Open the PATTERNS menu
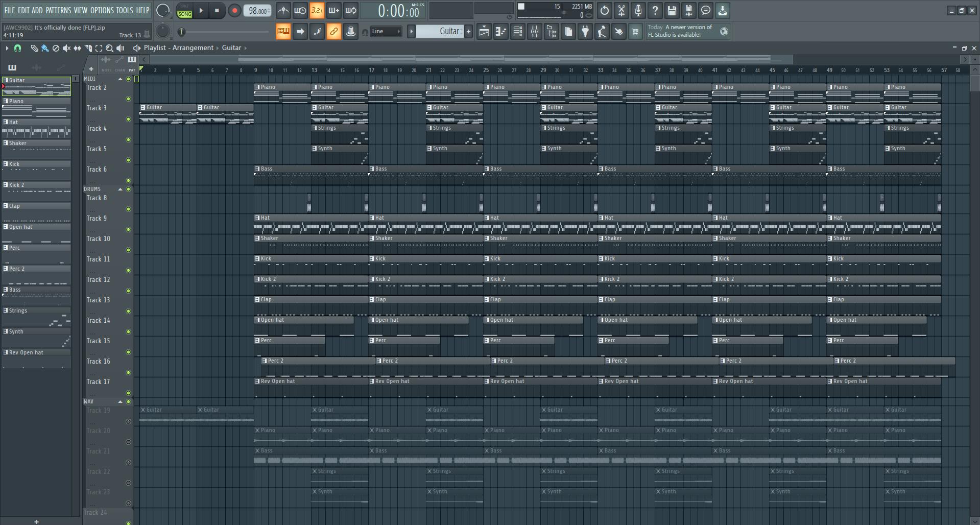Viewport: 980px width, 525px height. [58, 10]
